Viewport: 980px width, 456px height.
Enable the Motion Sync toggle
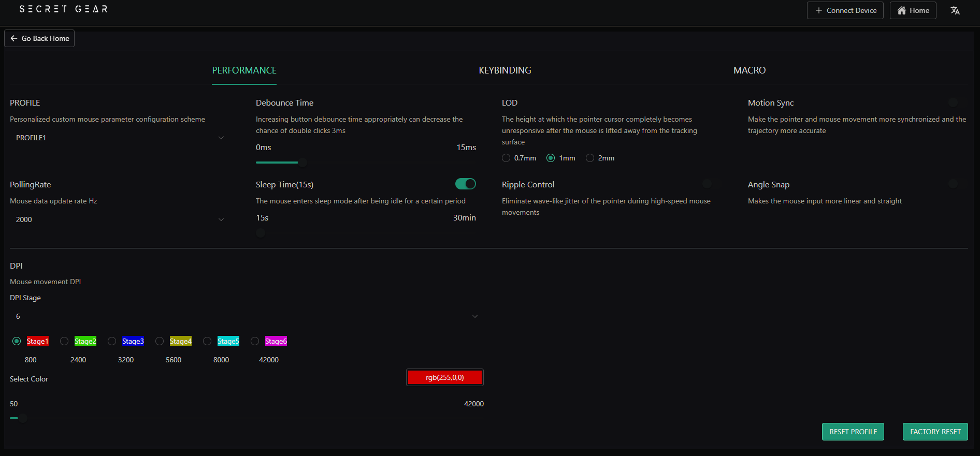[x=957, y=102]
